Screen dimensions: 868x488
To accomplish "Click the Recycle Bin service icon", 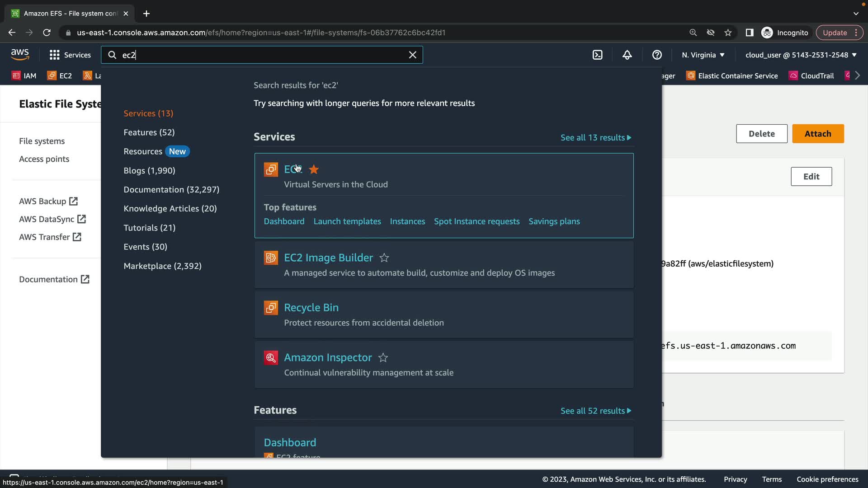I will pyautogui.click(x=271, y=308).
